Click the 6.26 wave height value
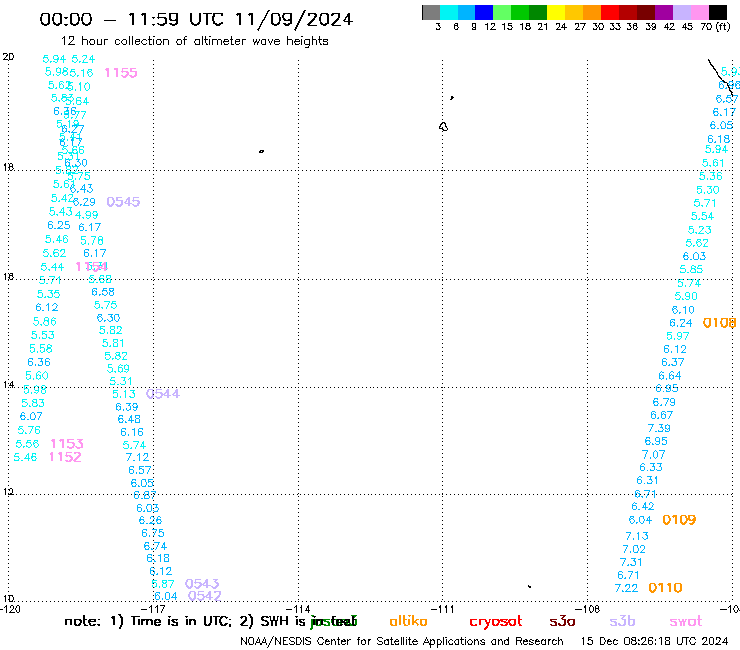 (x=150, y=520)
